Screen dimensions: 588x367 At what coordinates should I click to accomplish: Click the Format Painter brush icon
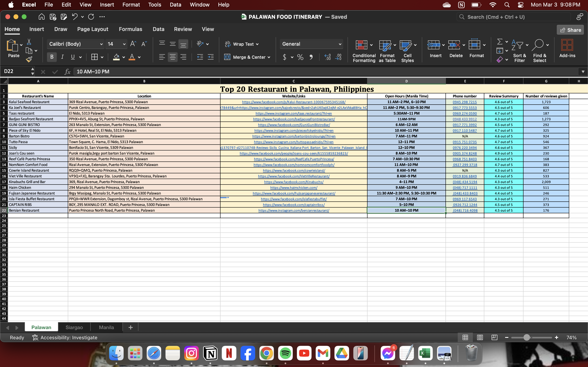[29, 59]
